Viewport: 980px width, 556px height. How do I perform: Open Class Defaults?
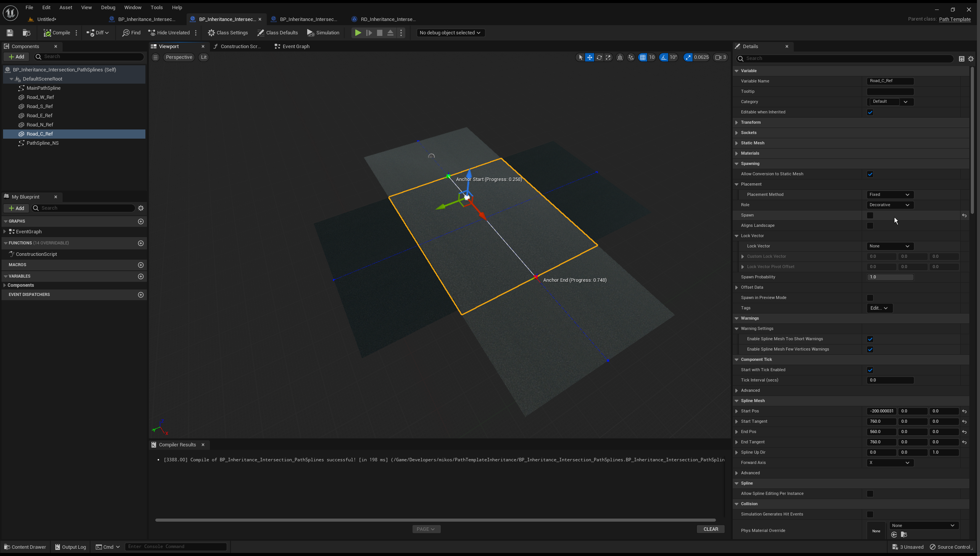pos(278,32)
